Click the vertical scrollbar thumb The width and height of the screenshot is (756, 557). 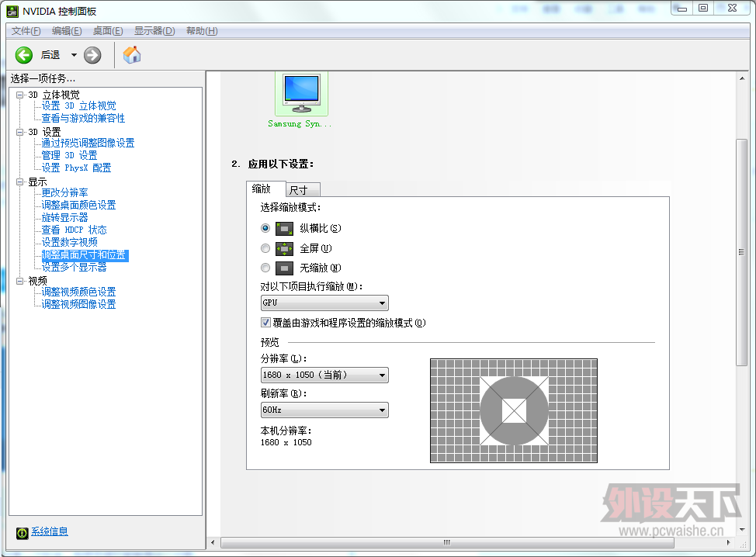point(741,252)
